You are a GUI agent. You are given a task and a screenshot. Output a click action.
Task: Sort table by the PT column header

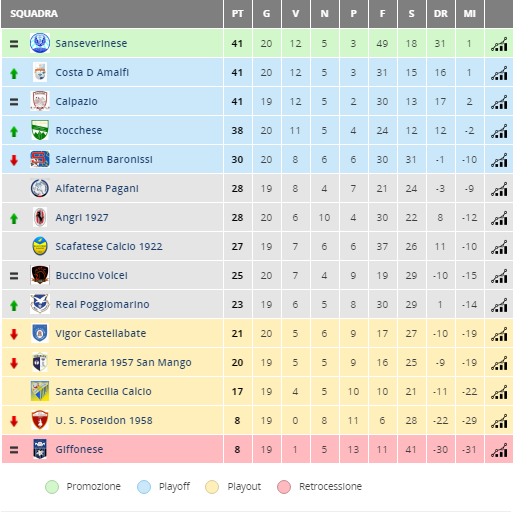click(x=238, y=14)
